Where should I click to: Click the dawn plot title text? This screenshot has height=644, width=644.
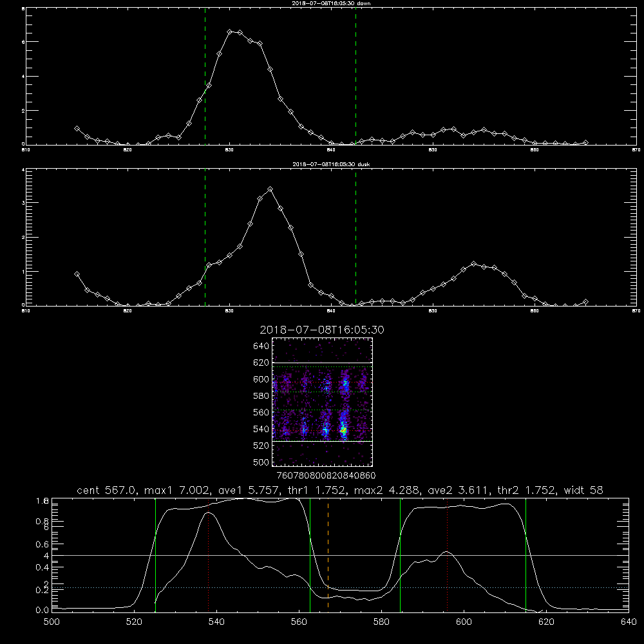coord(331,3)
